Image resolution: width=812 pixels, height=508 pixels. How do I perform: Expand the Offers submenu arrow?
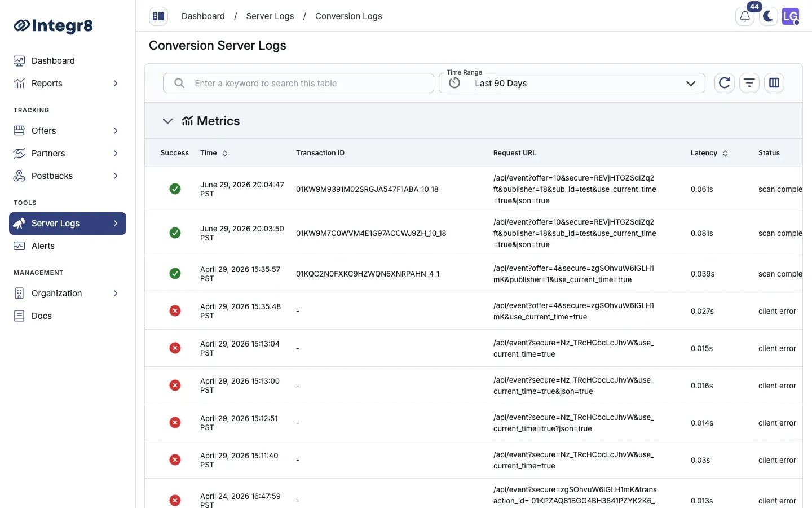point(116,130)
